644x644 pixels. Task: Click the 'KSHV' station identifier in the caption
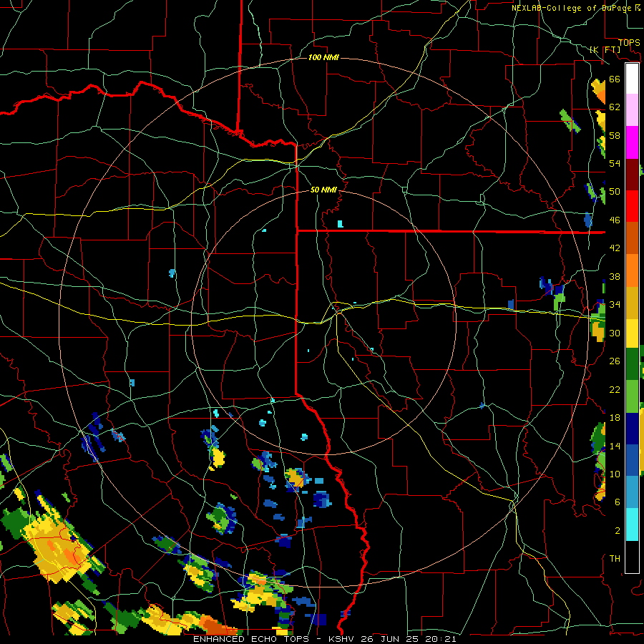(343, 639)
